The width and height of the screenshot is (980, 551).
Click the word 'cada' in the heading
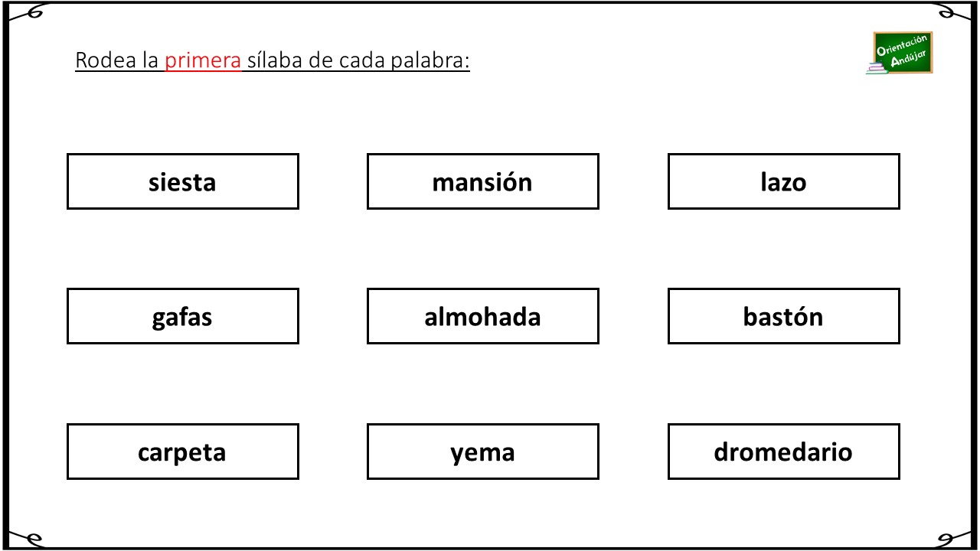[x=352, y=60]
